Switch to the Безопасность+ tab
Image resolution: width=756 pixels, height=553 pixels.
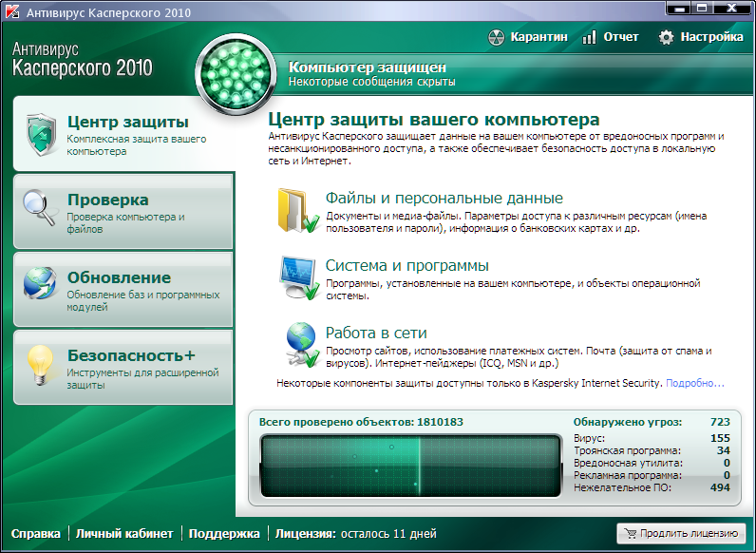coord(123,367)
